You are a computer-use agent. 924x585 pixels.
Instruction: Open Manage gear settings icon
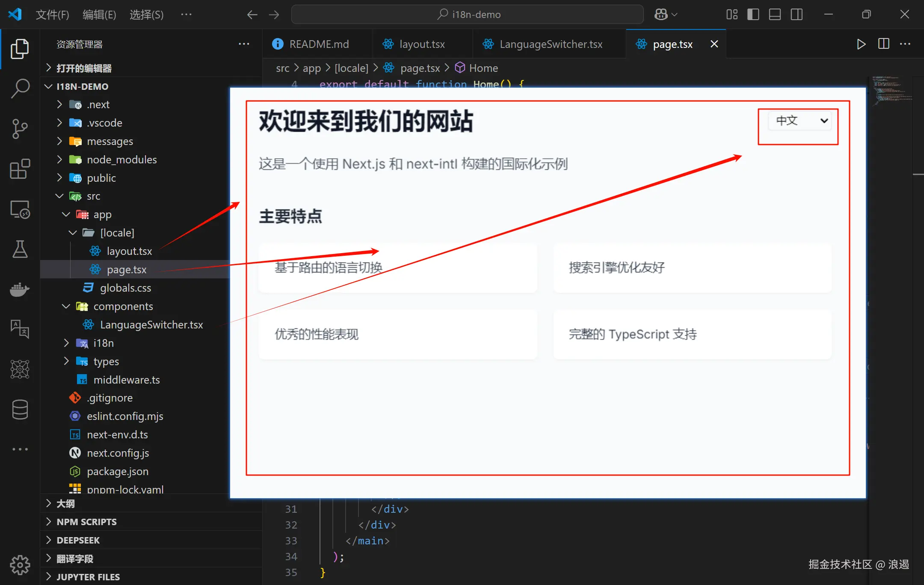pos(20,565)
